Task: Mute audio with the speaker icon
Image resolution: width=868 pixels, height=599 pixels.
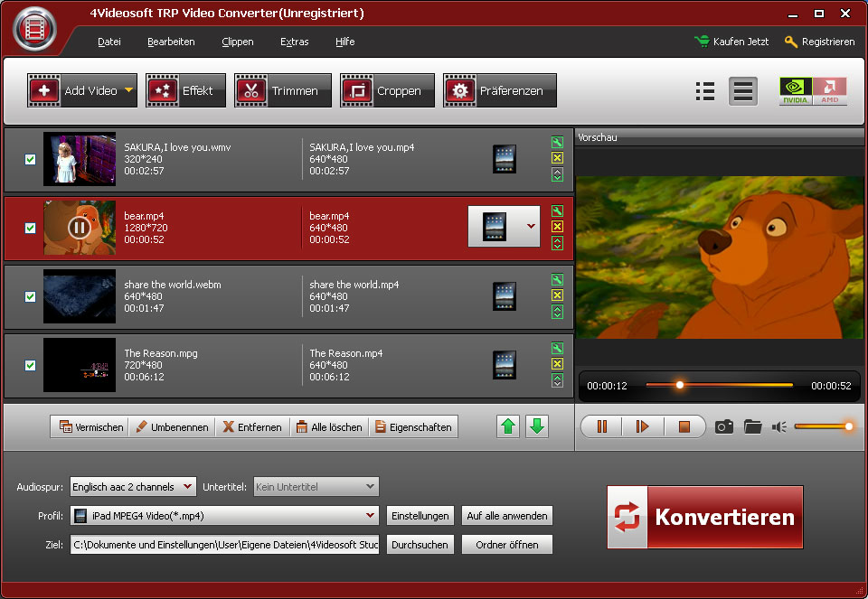Action: pos(779,426)
